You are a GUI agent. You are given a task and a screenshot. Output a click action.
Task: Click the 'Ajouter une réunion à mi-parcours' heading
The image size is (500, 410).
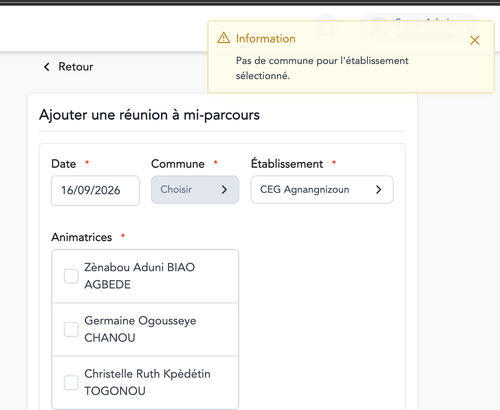click(149, 115)
